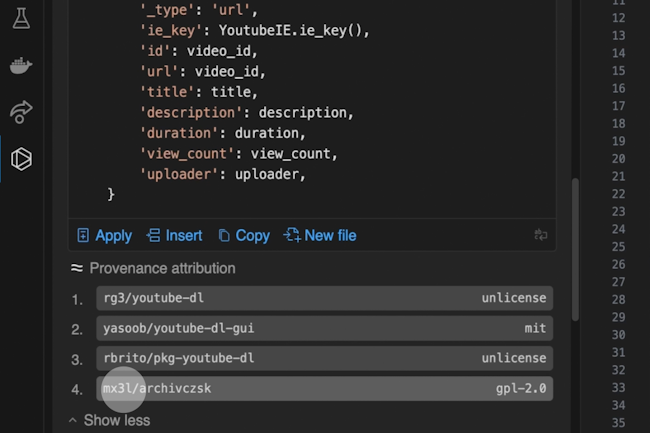Open the Testing flask icon in sidebar
The image size is (650, 433).
click(x=21, y=18)
